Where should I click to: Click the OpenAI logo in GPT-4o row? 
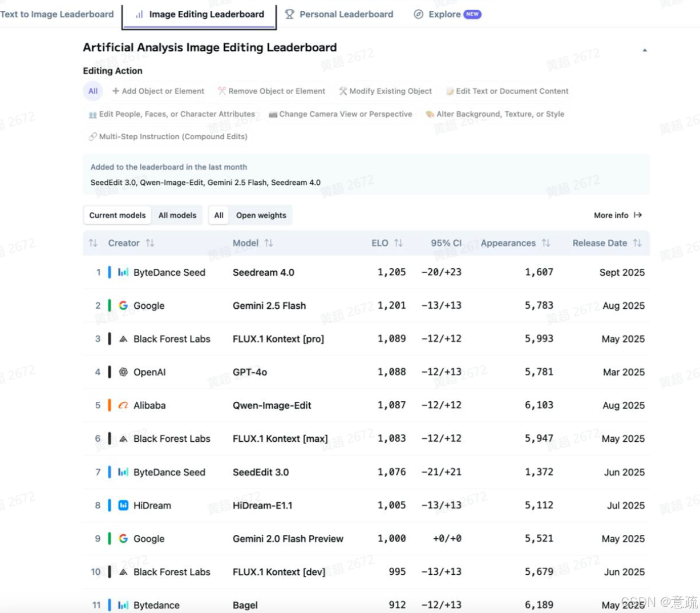[123, 372]
